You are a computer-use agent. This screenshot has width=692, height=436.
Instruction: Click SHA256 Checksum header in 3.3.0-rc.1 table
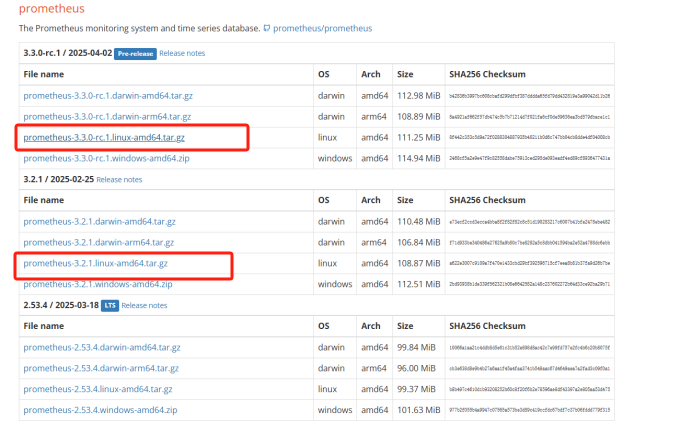[487, 74]
